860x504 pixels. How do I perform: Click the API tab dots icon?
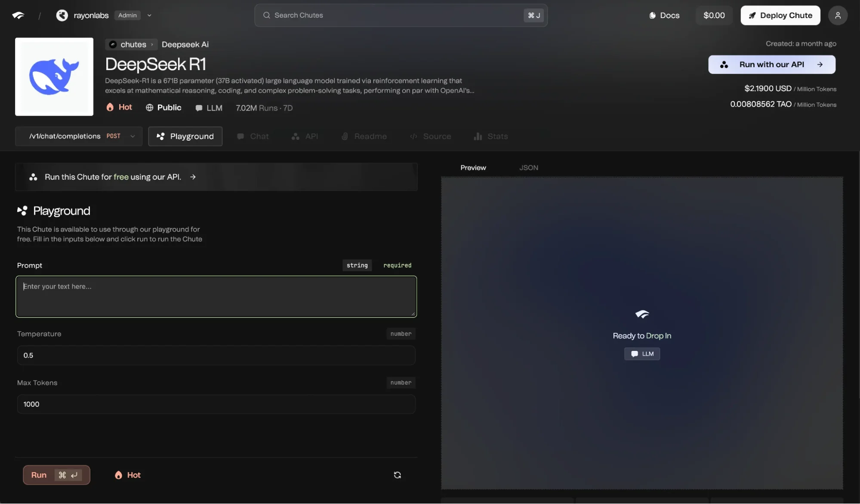pos(295,136)
